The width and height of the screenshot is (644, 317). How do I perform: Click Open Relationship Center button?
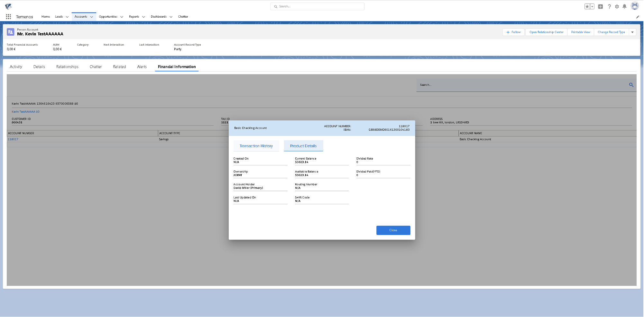546,32
